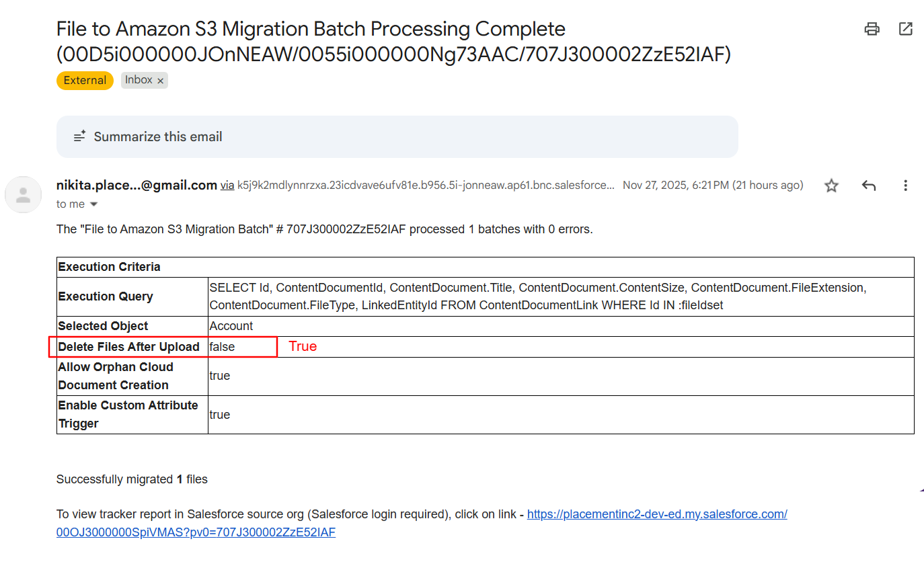924x562 pixels.
Task: Click the External tag
Action: 85,81
